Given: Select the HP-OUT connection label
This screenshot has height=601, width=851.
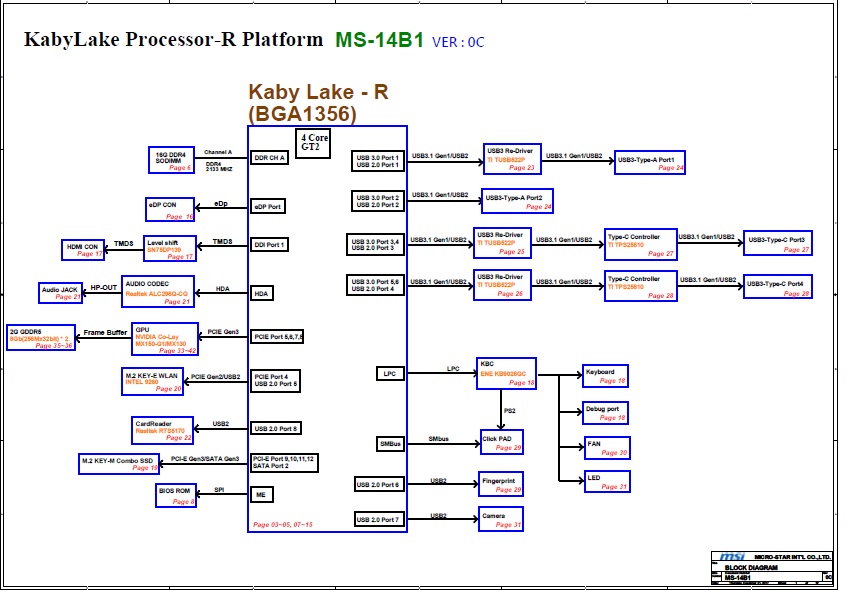Looking at the screenshot, I should coord(104,288).
